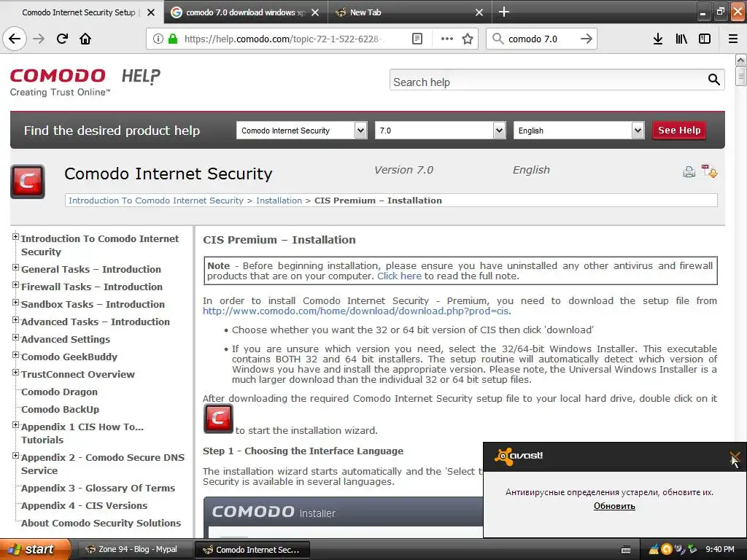Click the Comodo Internet Security logo icon

[28, 182]
